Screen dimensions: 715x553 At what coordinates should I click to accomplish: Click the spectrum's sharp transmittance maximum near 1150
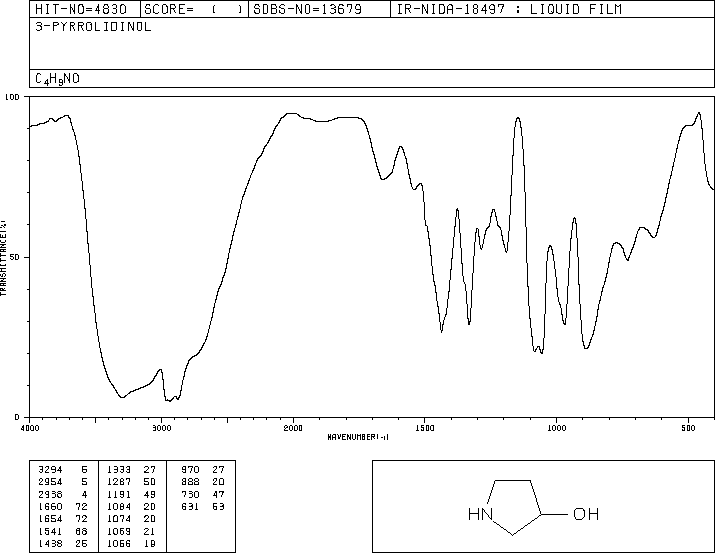(x=518, y=118)
